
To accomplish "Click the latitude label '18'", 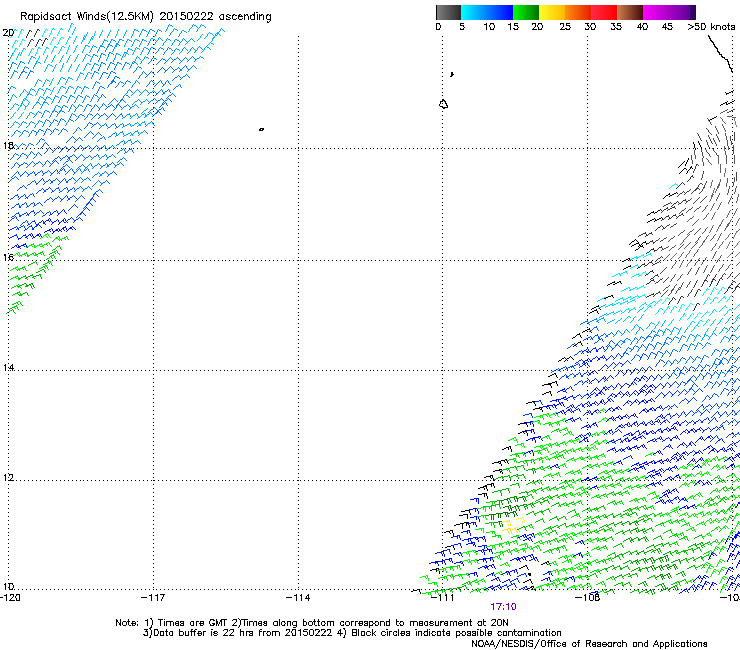I will (8, 145).
